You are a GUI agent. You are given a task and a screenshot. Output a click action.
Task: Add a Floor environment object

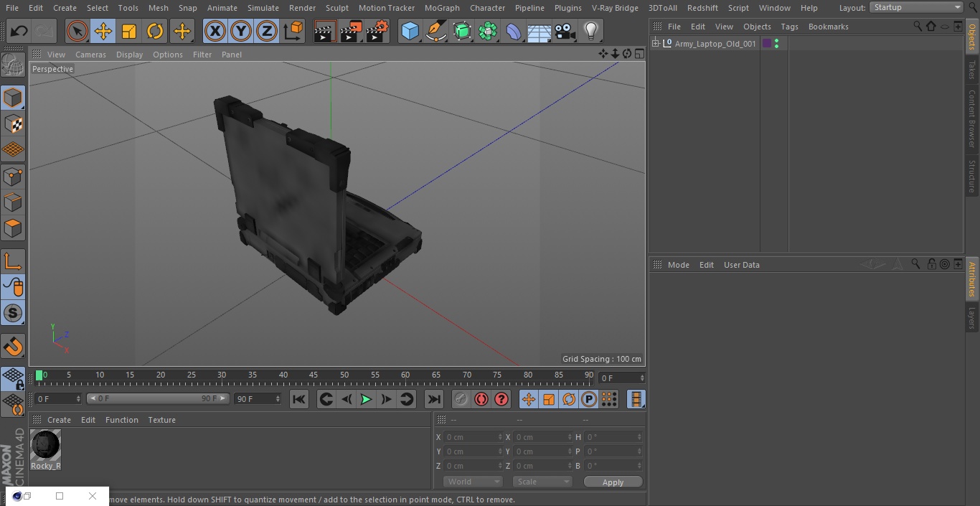(x=540, y=31)
